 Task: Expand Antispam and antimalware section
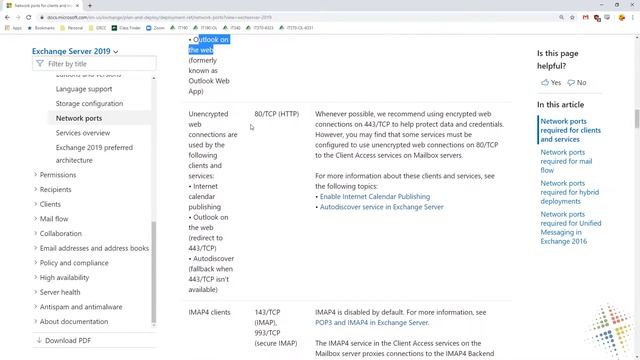[78, 307]
